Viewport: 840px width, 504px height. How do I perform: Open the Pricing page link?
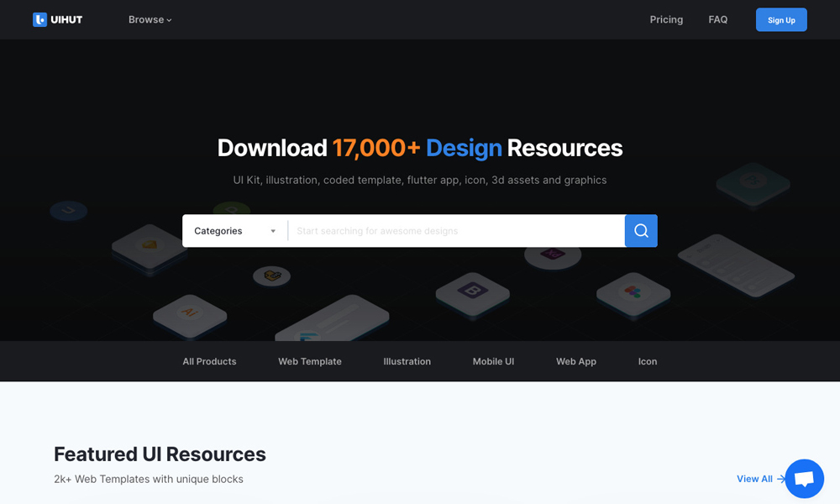pyautogui.click(x=666, y=19)
